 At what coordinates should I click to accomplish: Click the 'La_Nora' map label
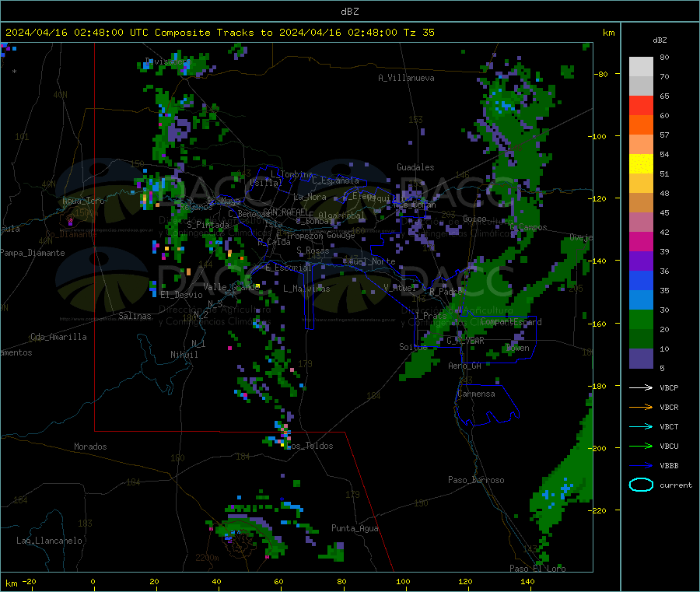pyautogui.click(x=310, y=197)
